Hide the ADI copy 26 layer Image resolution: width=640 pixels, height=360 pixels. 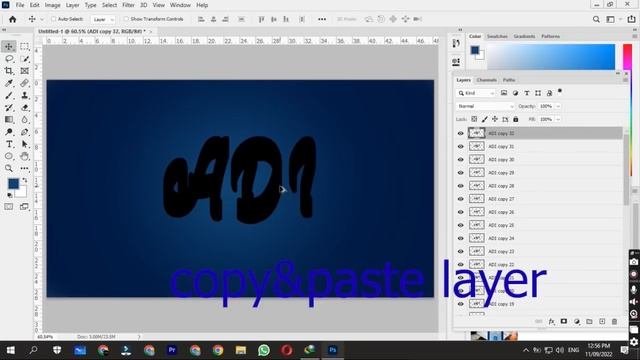(x=461, y=212)
